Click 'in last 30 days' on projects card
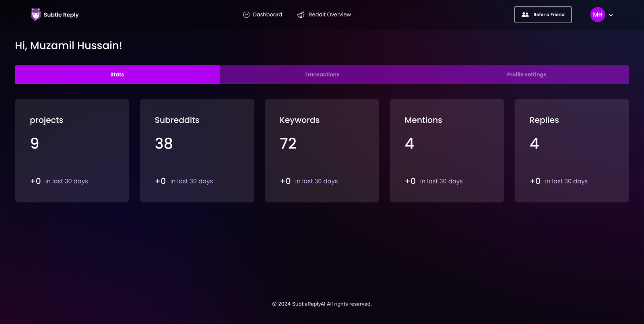 tap(67, 181)
